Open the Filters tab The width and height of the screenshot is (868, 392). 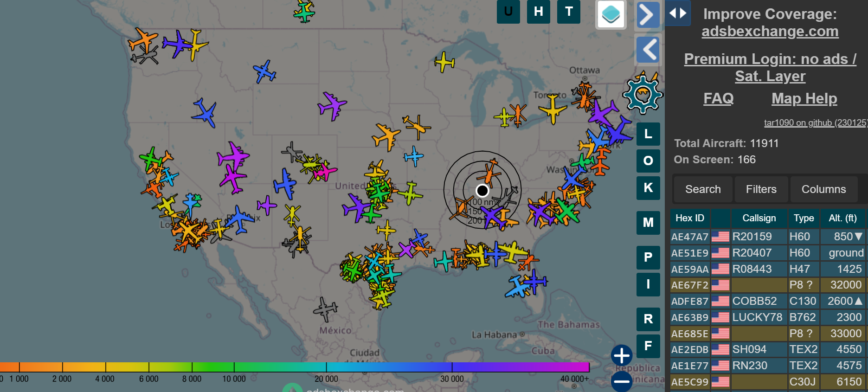tap(761, 189)
